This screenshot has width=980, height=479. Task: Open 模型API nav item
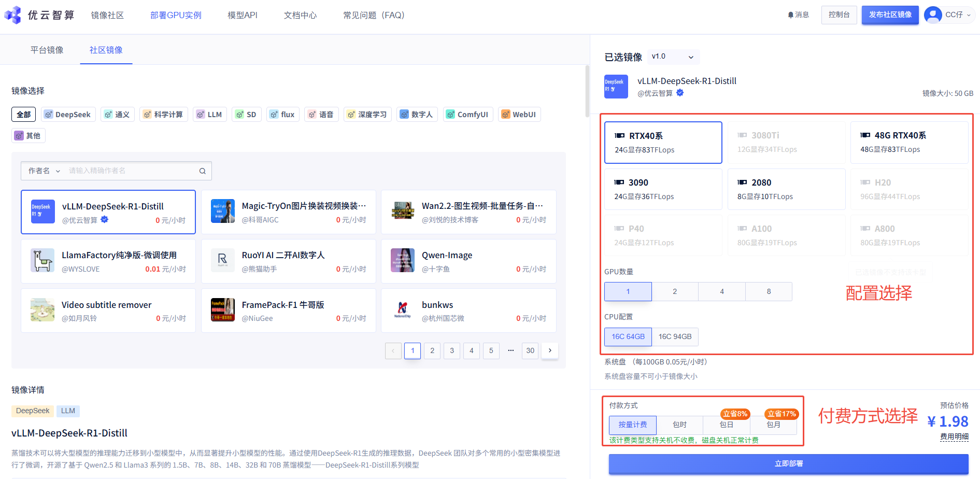click(x=243, y=16)
